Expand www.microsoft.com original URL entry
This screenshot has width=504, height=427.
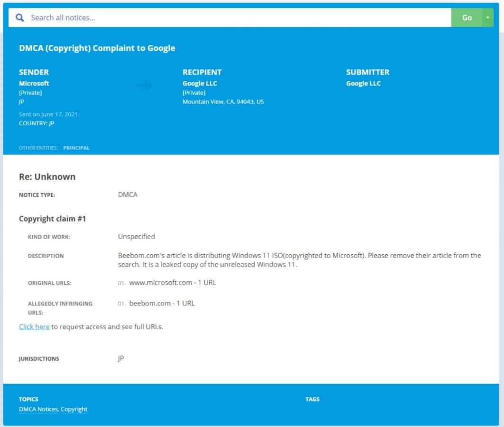coord(172,283)
